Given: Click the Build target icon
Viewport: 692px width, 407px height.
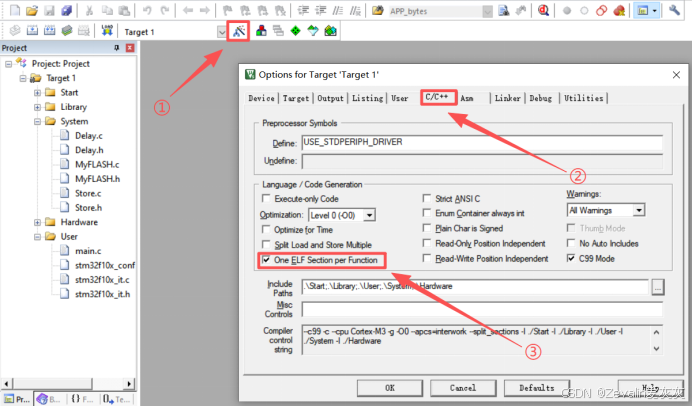Looking at the screenshot, I should pyautogui.click(x=32, y=30).
